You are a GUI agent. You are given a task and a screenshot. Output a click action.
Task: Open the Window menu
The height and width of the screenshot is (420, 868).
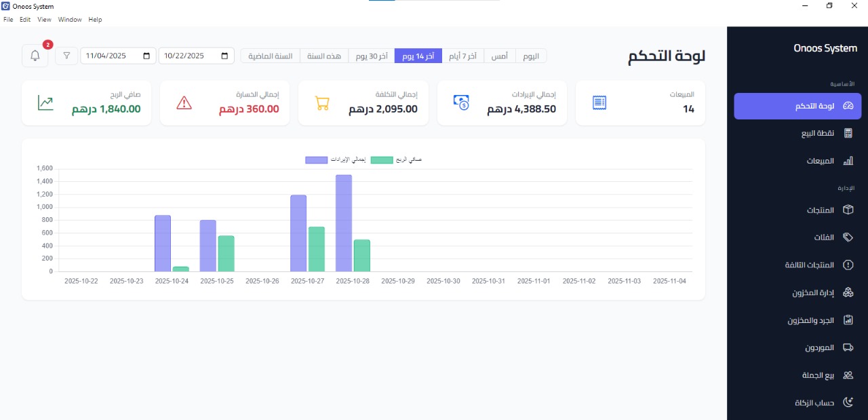click(x=70, y=20)
